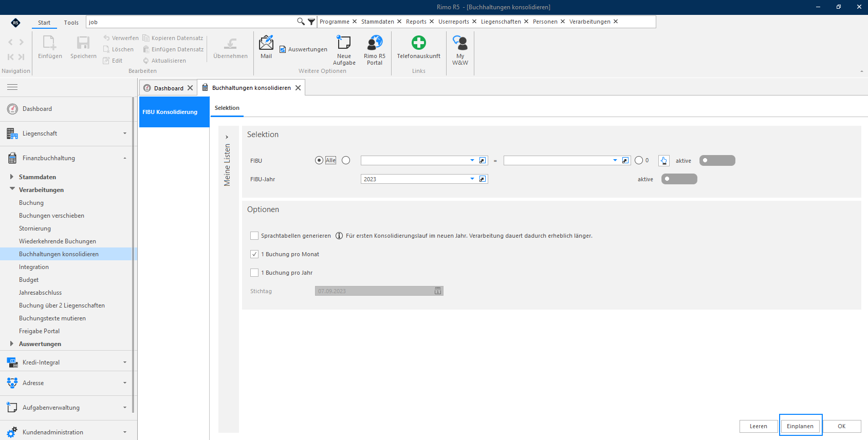Expand Meine Listen side panel arrow
The width and height of the screenshot is (868, 440).
(x=227, y=137)
